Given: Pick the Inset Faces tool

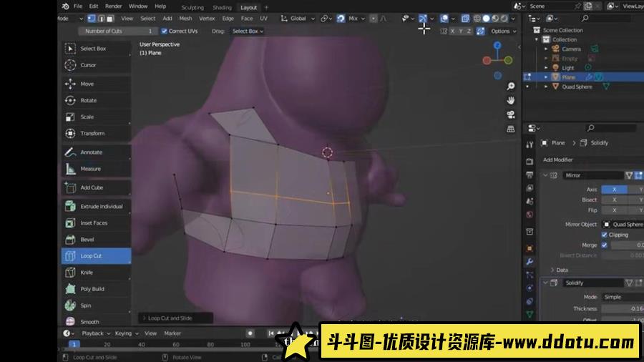Looking at the screenshot, I should 96,223.
